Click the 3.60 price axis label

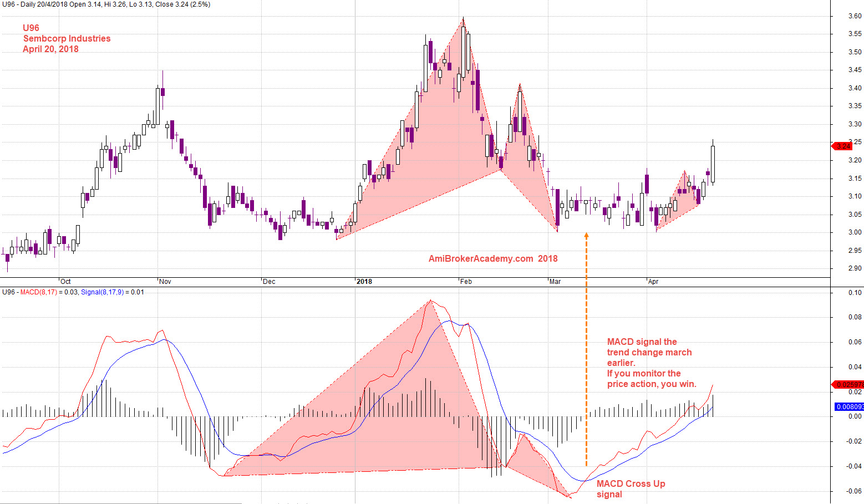click(855, 16)
